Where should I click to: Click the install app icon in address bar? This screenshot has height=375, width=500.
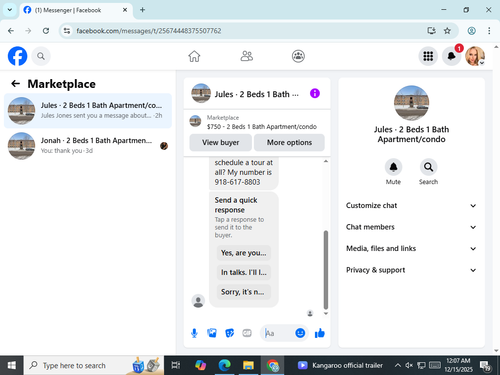[432, 31]
